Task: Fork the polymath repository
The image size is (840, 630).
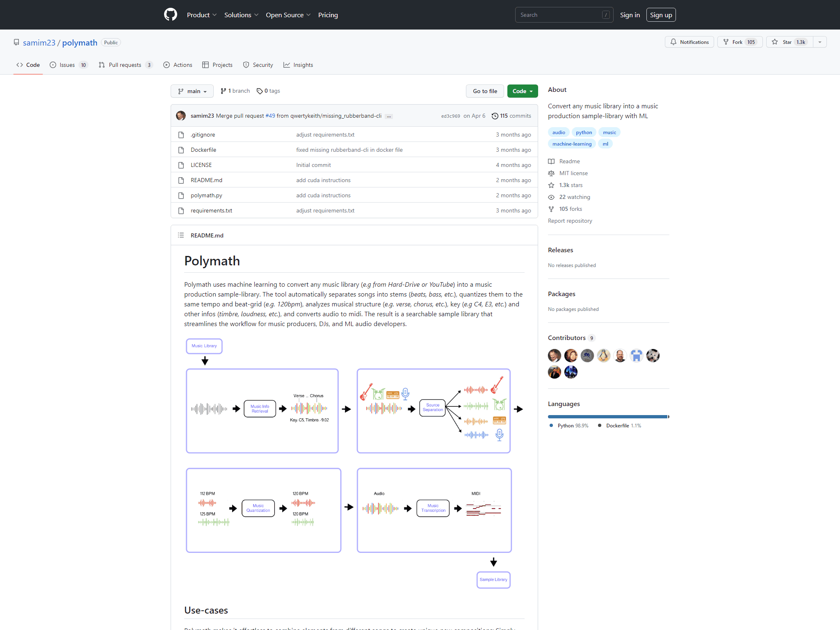Action: click(740, 42)
